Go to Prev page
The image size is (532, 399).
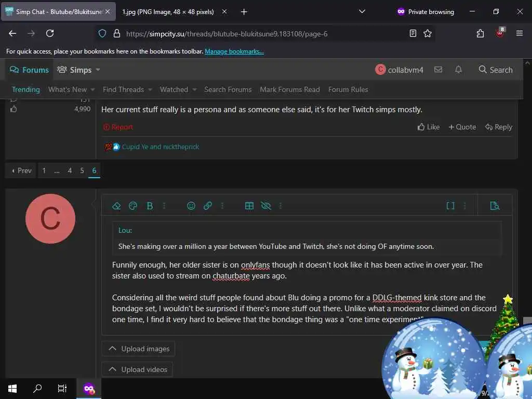(x=21, y=170)
